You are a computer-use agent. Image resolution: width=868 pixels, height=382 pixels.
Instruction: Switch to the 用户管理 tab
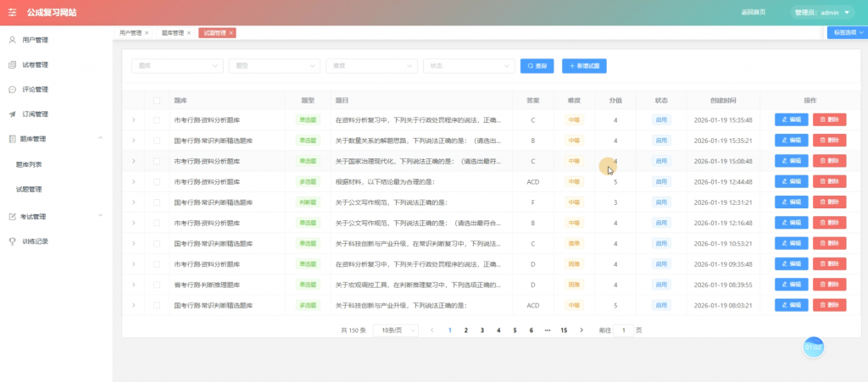[131, 33]
